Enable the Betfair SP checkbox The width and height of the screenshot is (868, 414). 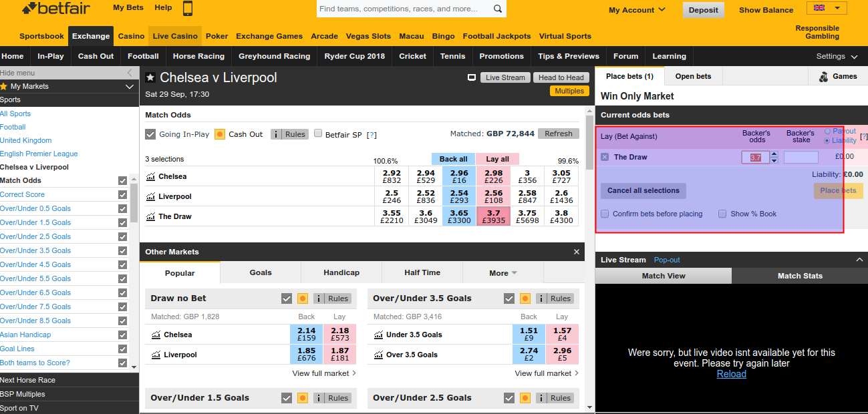click(x=318, y=134)
